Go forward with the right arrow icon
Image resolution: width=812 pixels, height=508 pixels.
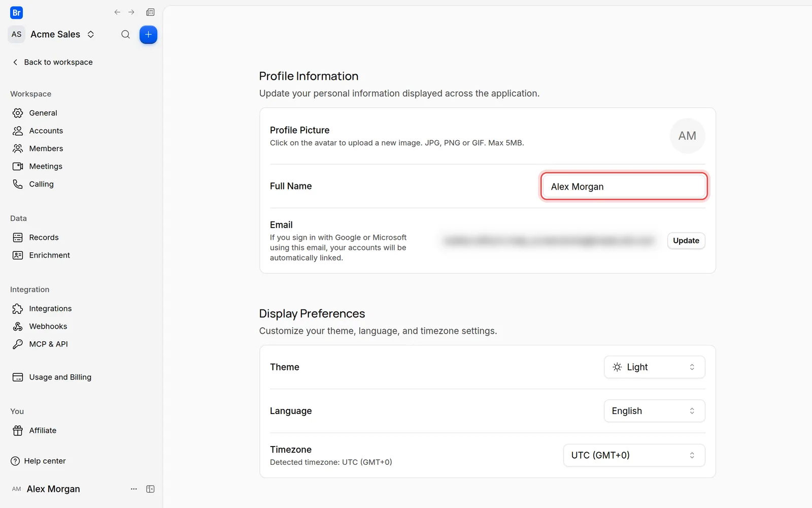[131, 12]
